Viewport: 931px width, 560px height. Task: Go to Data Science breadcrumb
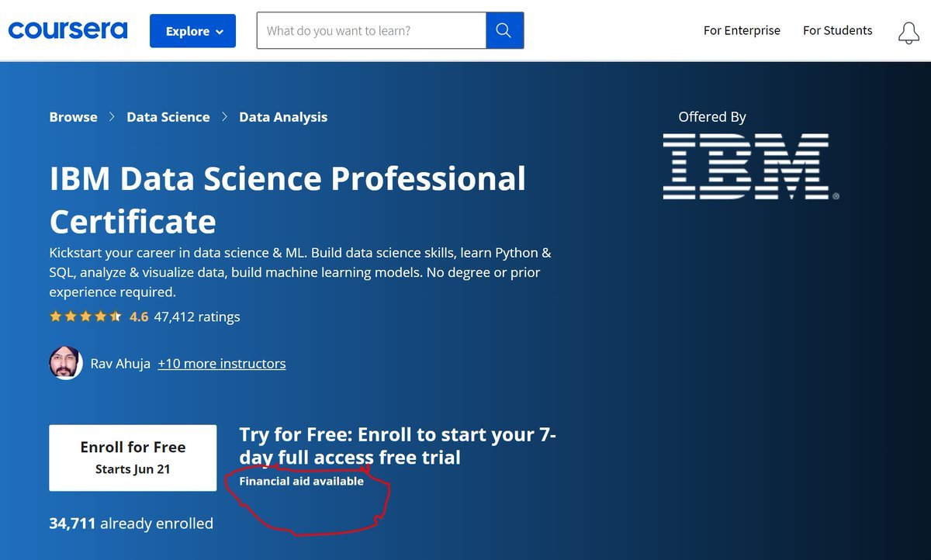168,117
